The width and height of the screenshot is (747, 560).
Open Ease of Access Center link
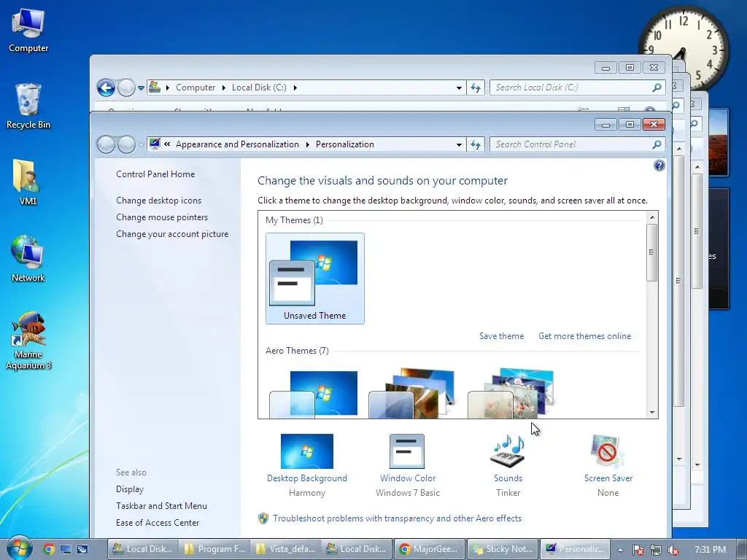point(158,522)
